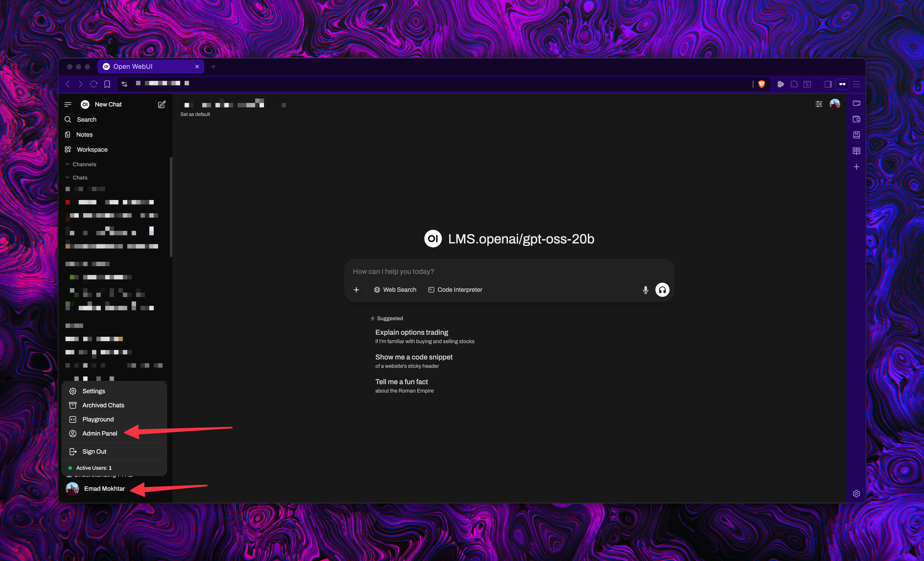Toggle Code Interpreter
Screen dimensions: 924x561
[x=455, y=290]
